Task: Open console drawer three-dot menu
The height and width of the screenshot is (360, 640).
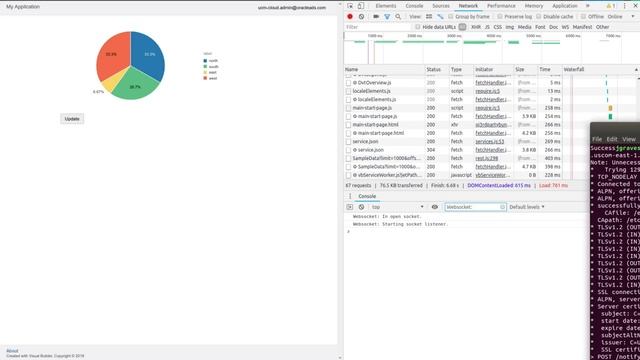Action: (x=350, y=196)
